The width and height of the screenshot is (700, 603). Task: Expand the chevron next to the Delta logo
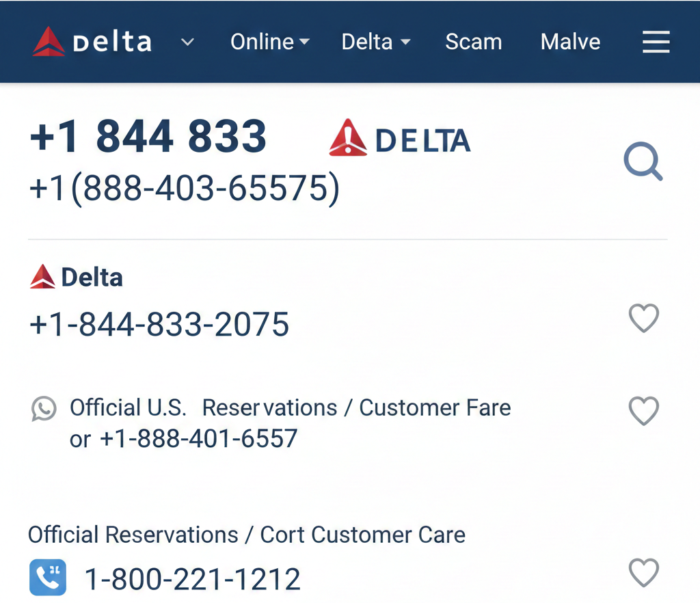tap(186, 42)
